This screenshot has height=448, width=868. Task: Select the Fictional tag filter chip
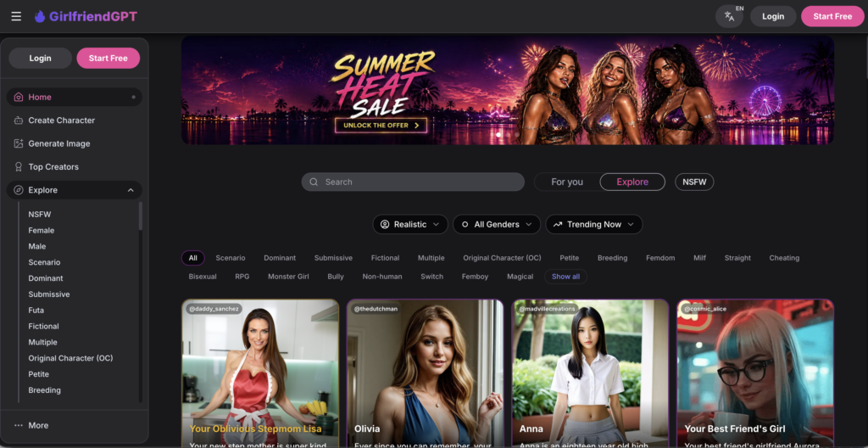coord(386,258)
